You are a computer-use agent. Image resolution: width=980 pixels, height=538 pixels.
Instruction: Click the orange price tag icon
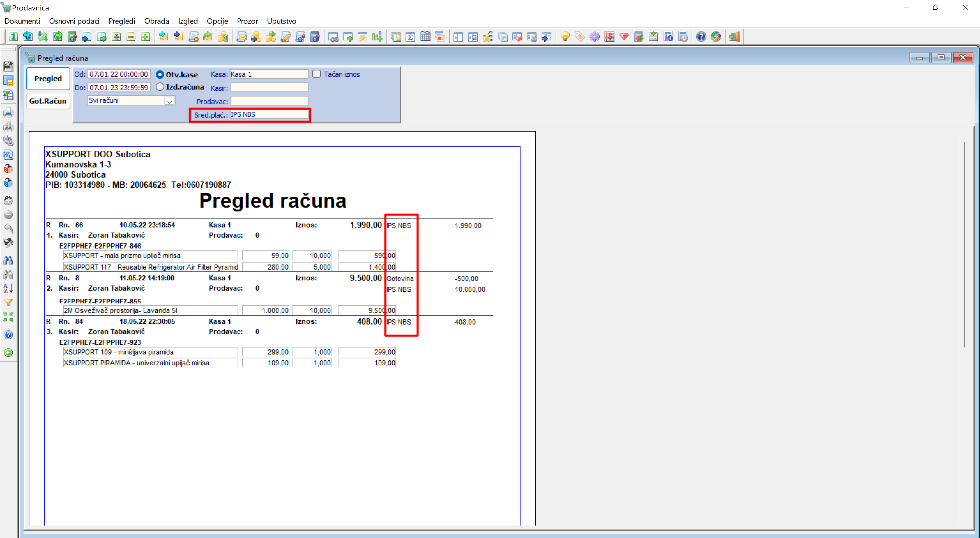pyautogui.click(x=579, y=37)
